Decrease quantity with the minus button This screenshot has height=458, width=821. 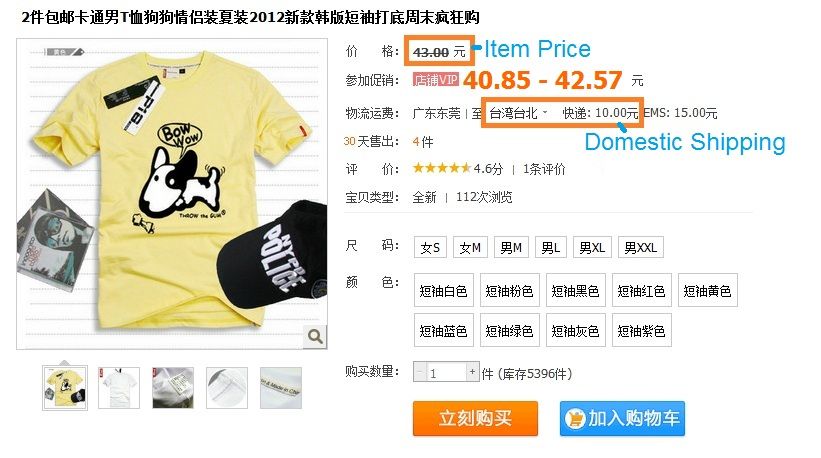(420, 372)
